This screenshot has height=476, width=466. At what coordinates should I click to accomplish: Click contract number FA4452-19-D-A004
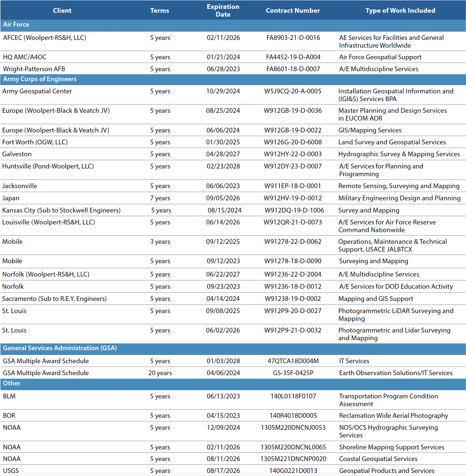(x=293, y=57)
